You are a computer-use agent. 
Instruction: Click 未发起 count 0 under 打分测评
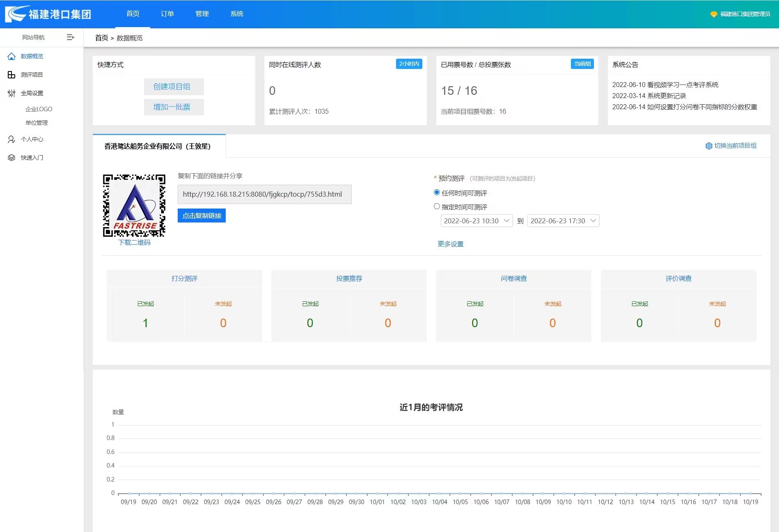(223, 323)
